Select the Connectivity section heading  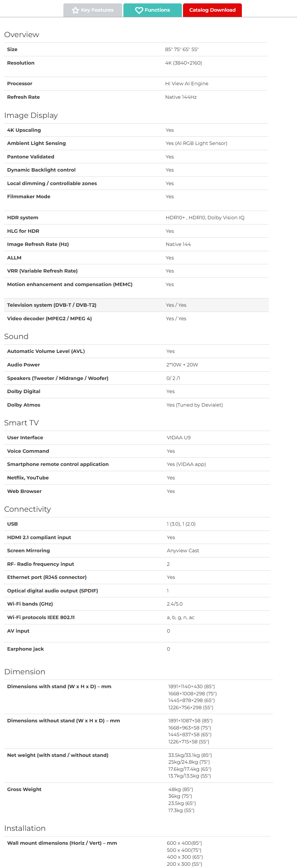click(27, 509)
